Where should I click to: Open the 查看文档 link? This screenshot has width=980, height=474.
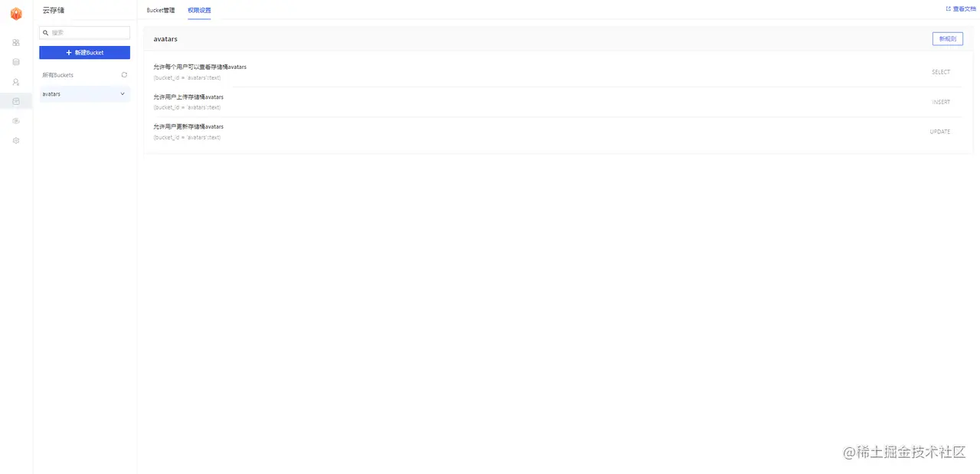pyautogui.click(x=961, y=8)
